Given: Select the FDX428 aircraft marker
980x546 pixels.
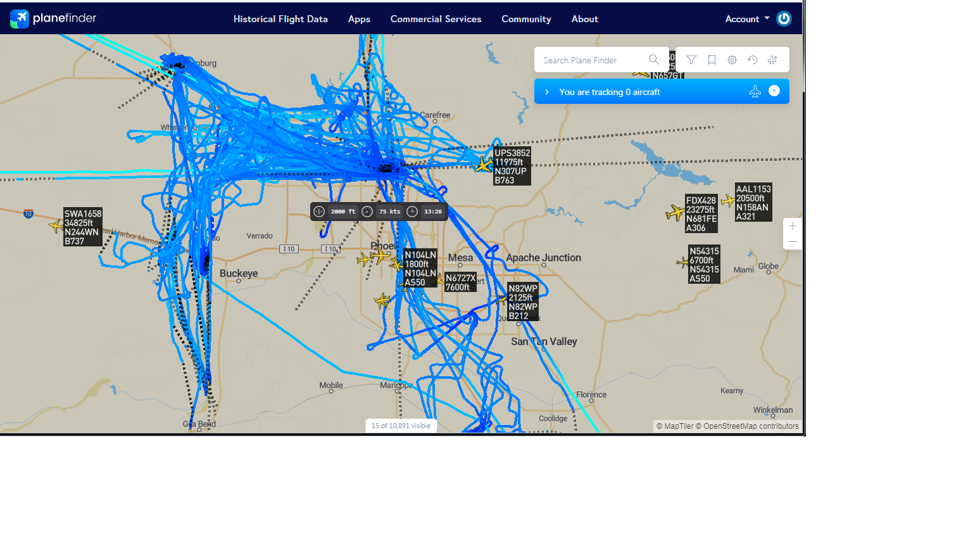Looking at the screenshot, I should pyautogui.click(x=675, y=212).
